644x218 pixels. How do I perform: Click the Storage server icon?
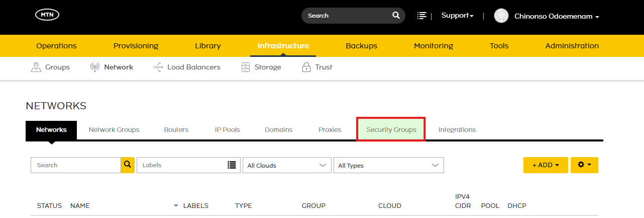pos(245,67)
